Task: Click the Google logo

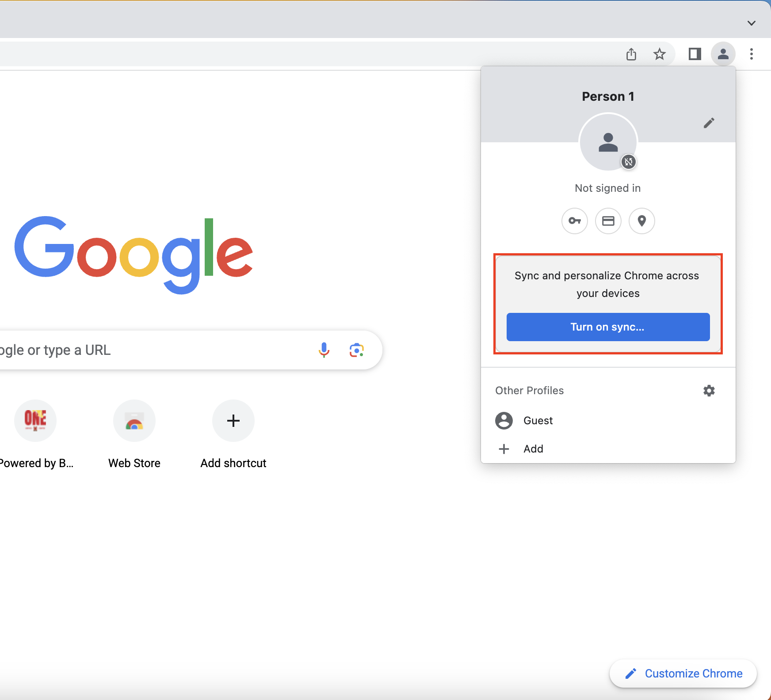Action: tap(134, 255)
